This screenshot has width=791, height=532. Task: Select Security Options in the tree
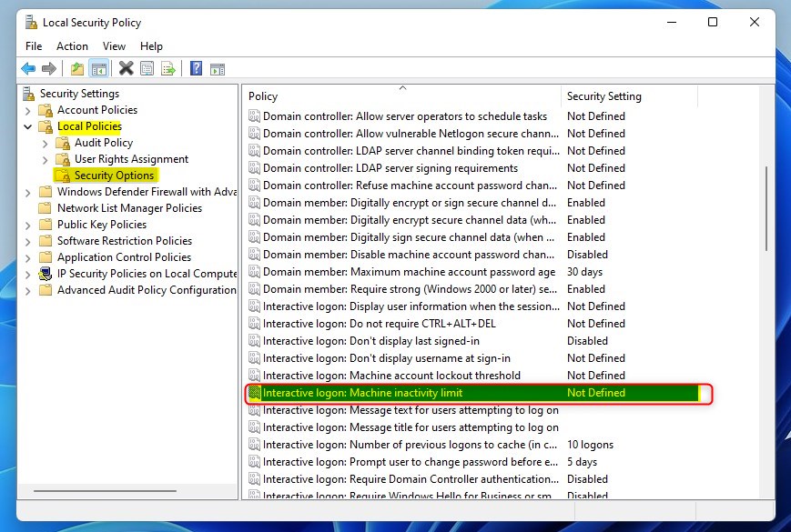coord(114,176)
